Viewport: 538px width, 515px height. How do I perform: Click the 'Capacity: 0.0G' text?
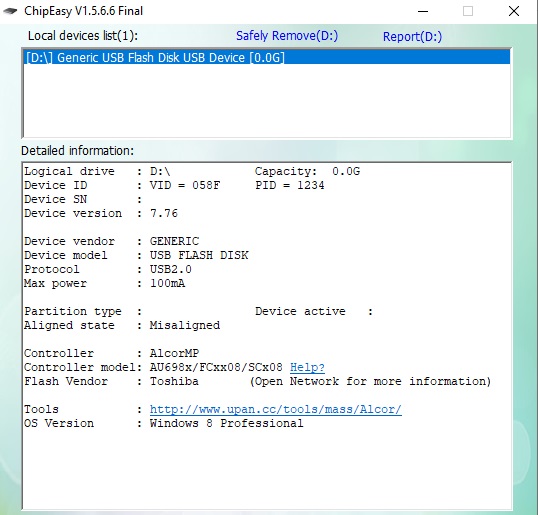pos(307,171)
